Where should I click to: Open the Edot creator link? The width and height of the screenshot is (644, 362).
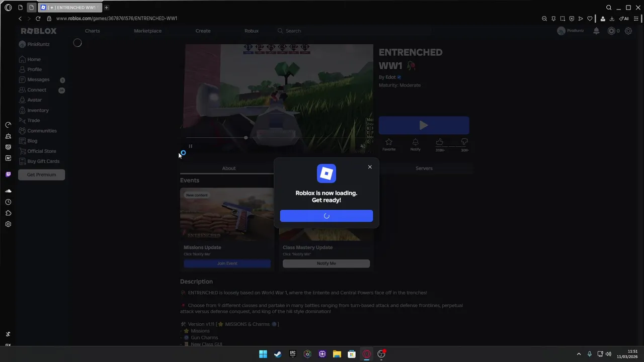pos(390,77)
